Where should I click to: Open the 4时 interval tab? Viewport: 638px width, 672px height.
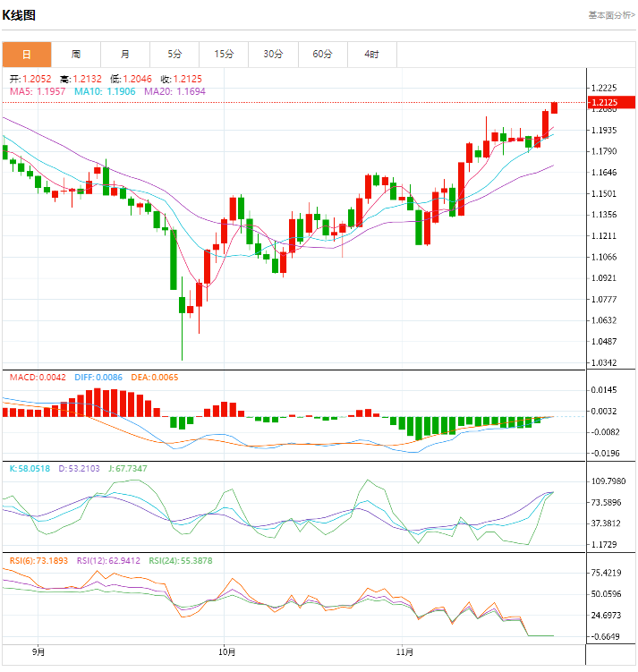tap(372, 55)
